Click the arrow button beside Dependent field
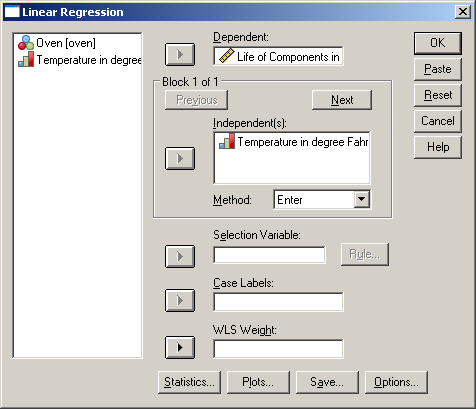 (180, 54)
